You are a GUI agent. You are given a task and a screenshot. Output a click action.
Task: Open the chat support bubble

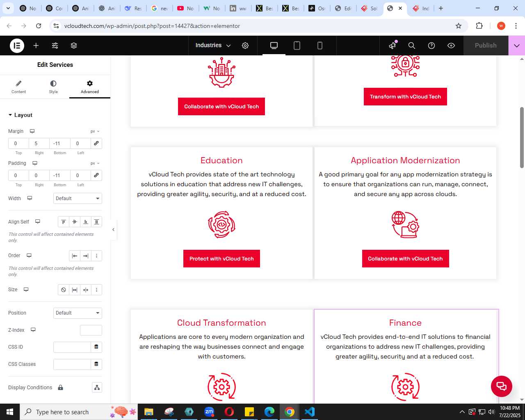pyautogui.click(x=502, y=386)
